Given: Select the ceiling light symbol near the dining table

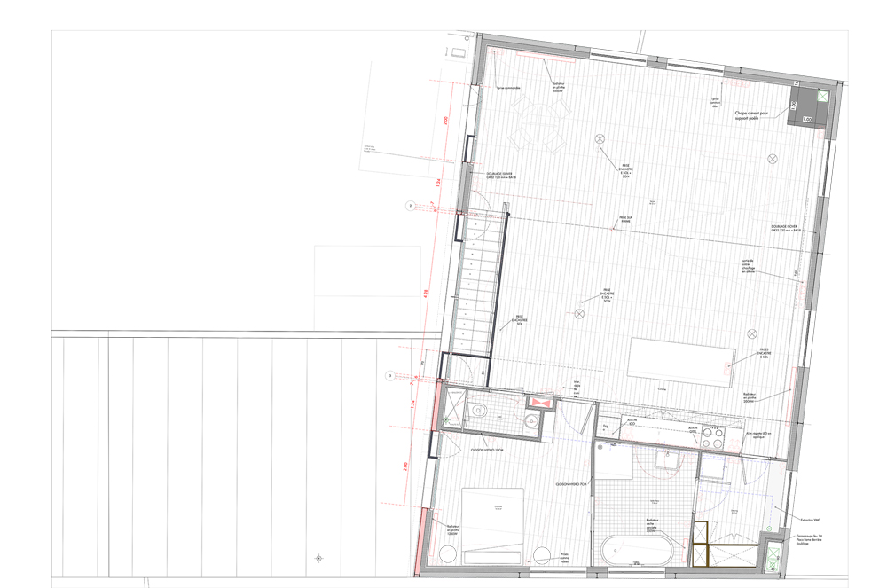Looking at the screenshot, I should [x=600, y=138].
